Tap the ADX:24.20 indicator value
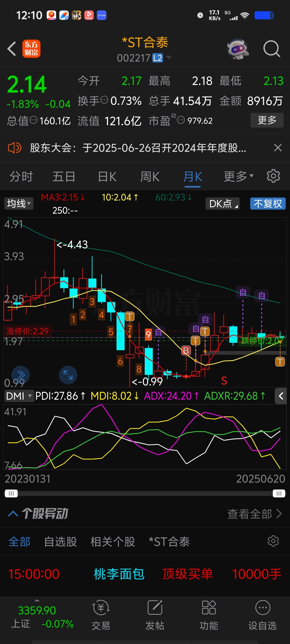The image size is (290, 644). [x=172, y=396]
